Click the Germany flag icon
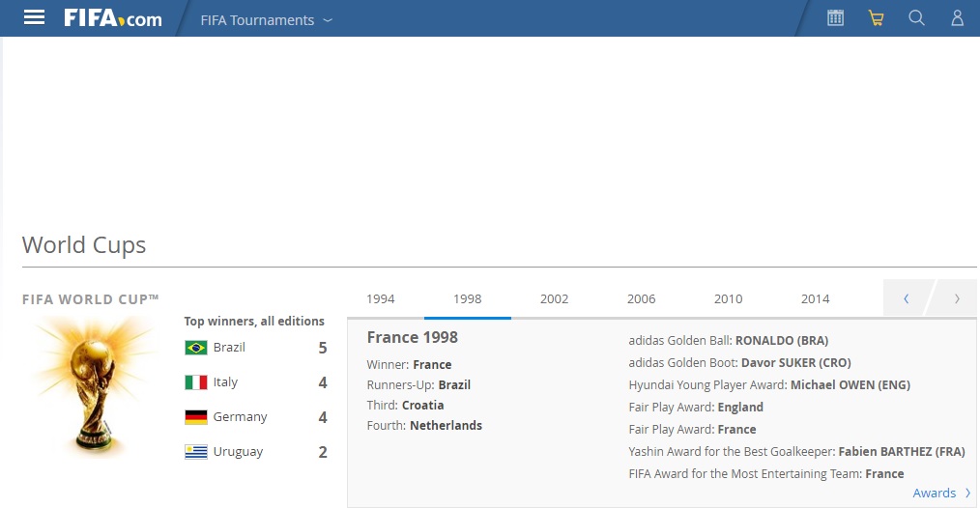This screenshot has width=980, height=508. coord(196,417)
